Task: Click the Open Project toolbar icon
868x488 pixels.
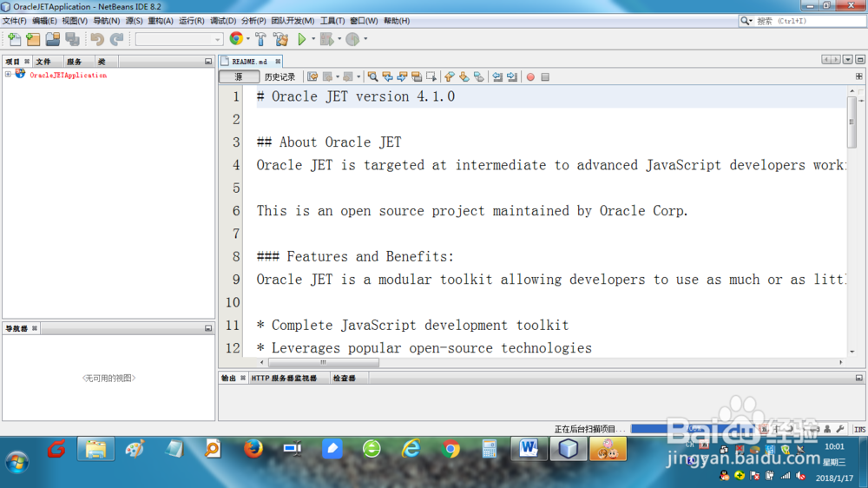Action: point(53,39)
